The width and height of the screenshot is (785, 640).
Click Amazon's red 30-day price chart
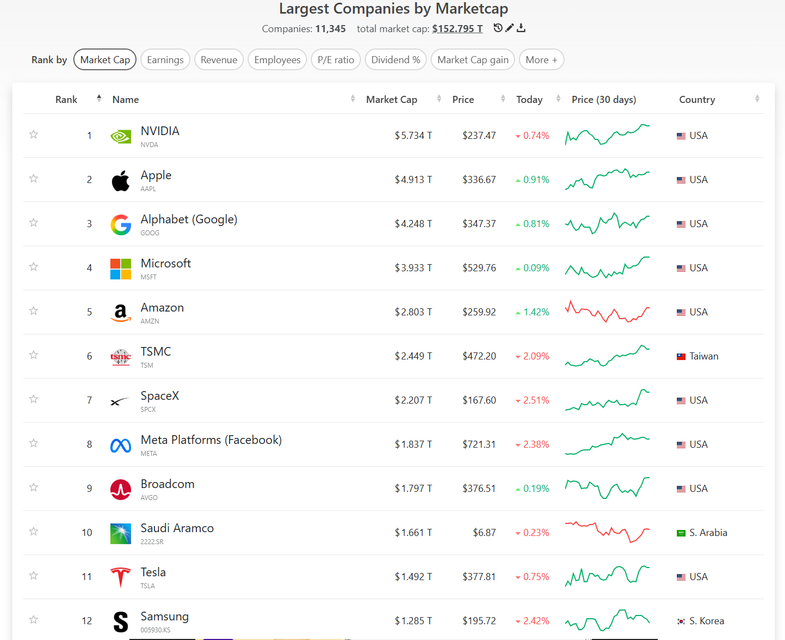607,311
